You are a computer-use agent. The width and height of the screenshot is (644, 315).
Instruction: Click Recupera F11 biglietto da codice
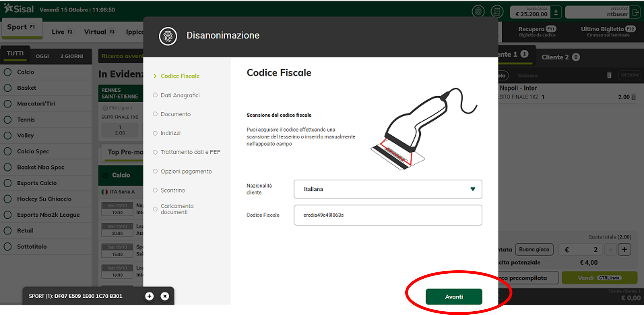(x=537, y=32)
